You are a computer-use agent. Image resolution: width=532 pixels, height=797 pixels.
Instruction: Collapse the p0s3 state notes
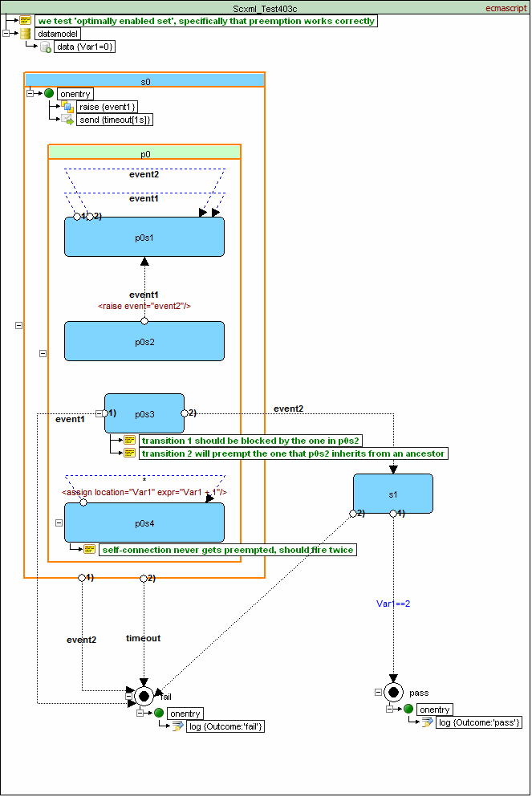[99, 413]
